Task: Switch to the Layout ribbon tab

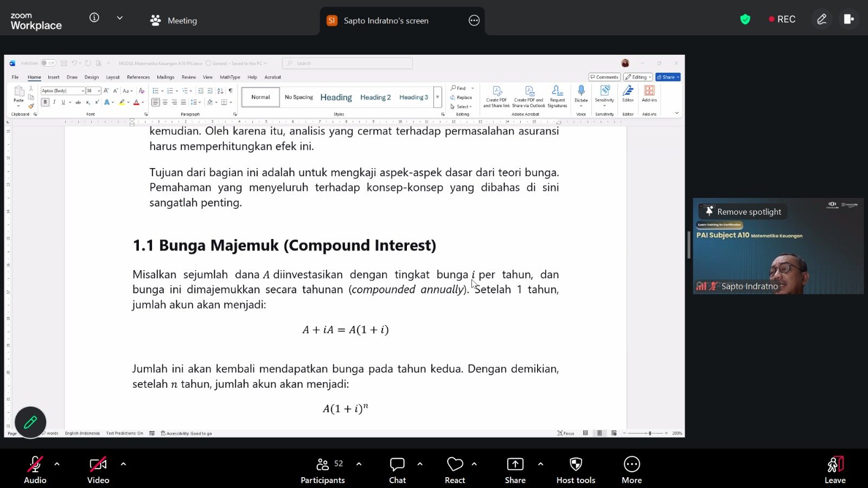Action: coord(113,77)
